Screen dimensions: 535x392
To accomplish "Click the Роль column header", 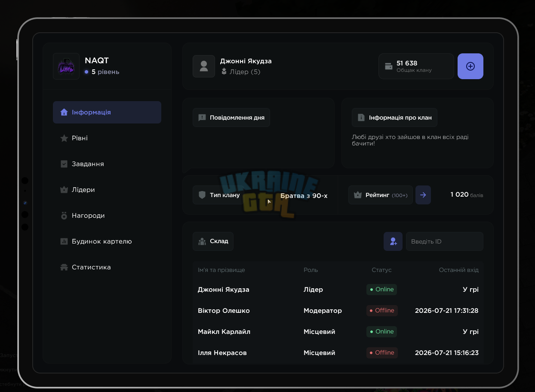I will point(311,270).
